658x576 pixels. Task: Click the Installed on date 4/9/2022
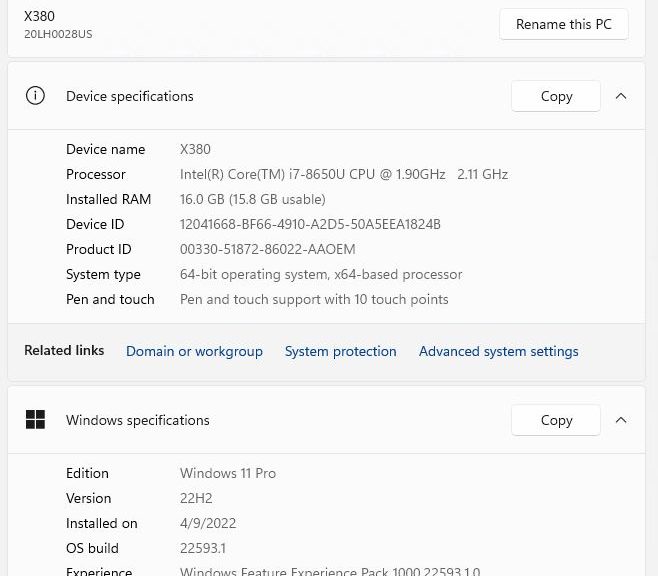click(x=208, y=523)
